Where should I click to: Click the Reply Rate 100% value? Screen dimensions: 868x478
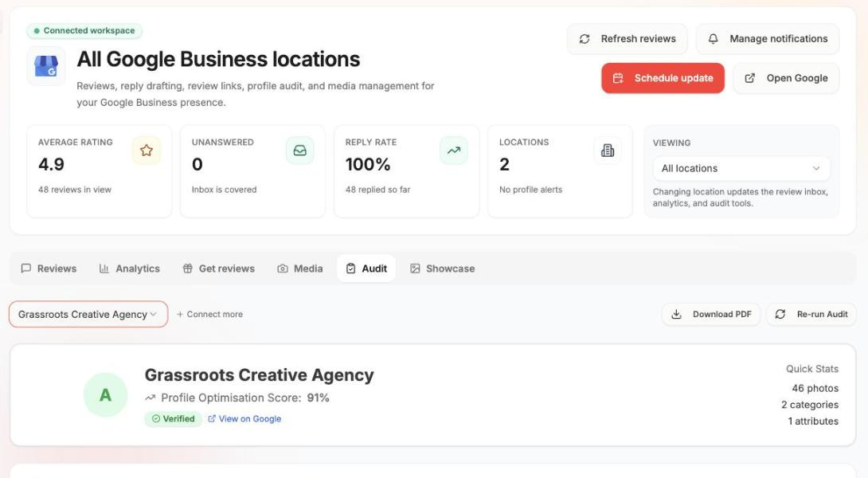point(368,164)
